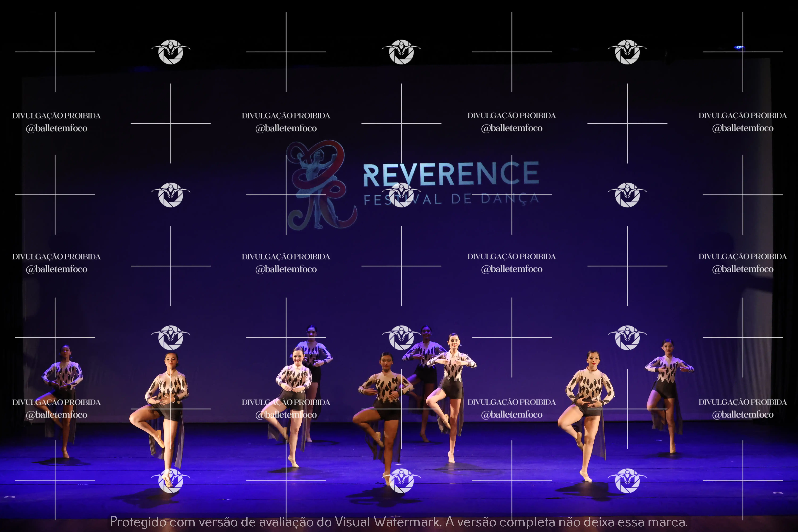Click DIVULGAÇÃO PROIBIDA text over far-left dancer
The width and height of the screenshot is (798, 532).
(56, 402)
